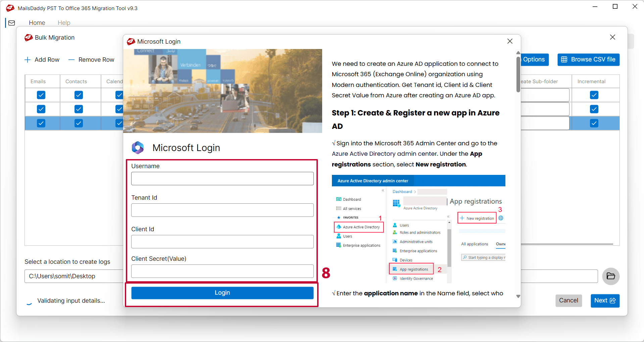644x342 pixels.
Task: Open the folder browse icon beside the path field
Action: 611,276
